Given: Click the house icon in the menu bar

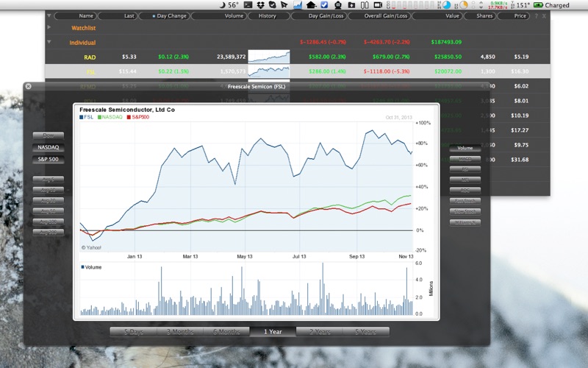Looking at the screenshot, I should pyautogui.click(x=311, y=5).
